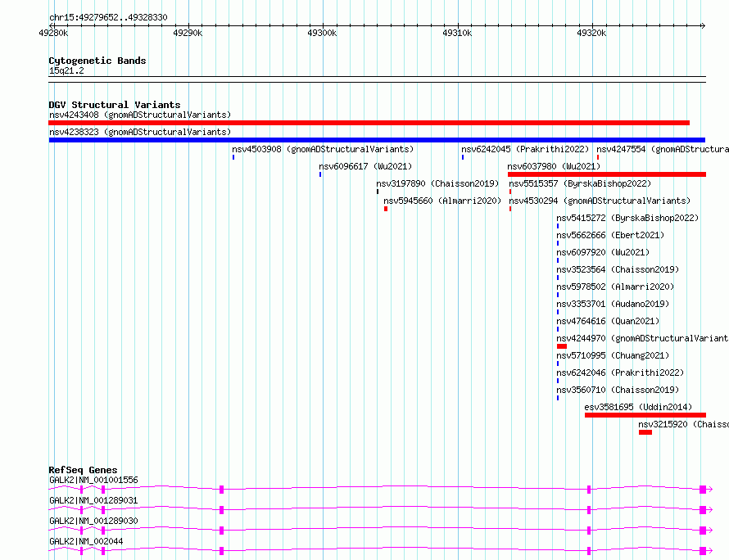Open nsv3197890 (Chaisson2019) label

437,183
